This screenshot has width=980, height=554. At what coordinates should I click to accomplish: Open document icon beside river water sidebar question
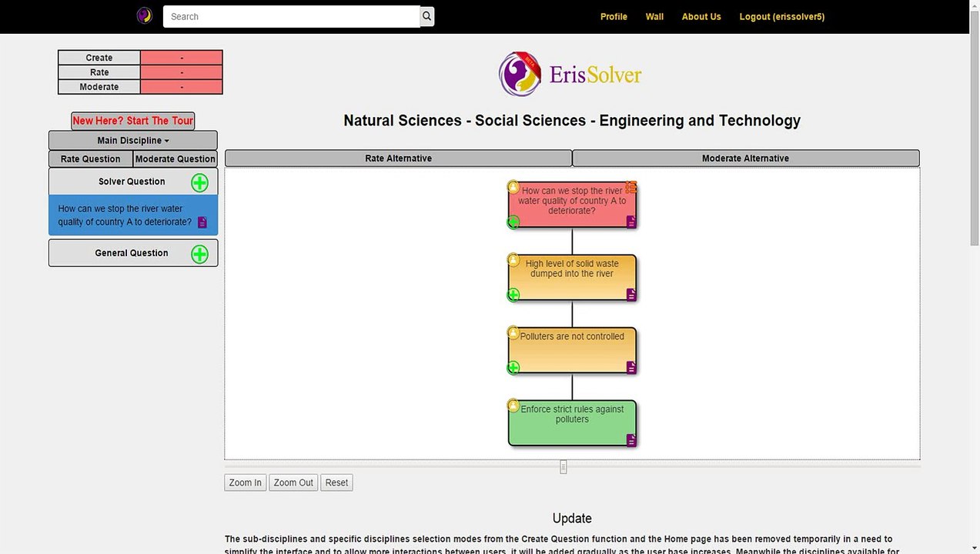(x=202, y=222)
